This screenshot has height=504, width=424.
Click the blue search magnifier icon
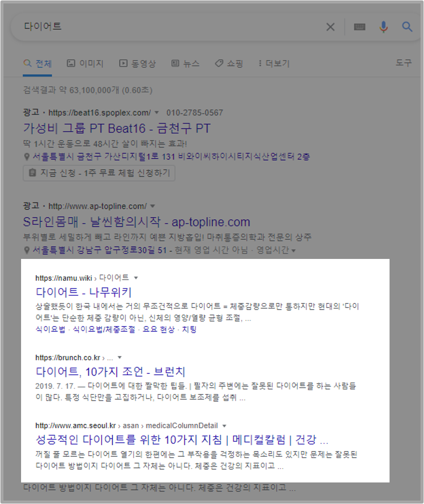(407, 27)
